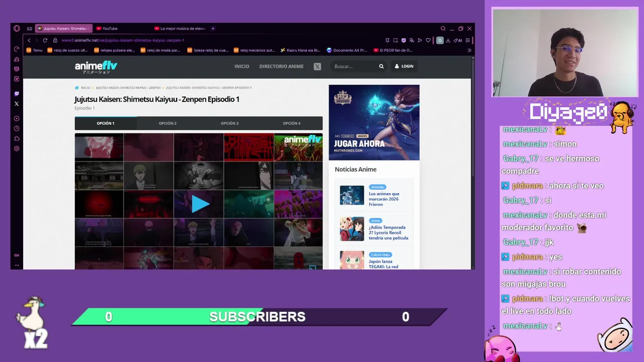Viewport: 644px width, 362px height.
Task: Select the OPCIÓN 4 video server
Action: pyautogui.click(x=291, y=123)
